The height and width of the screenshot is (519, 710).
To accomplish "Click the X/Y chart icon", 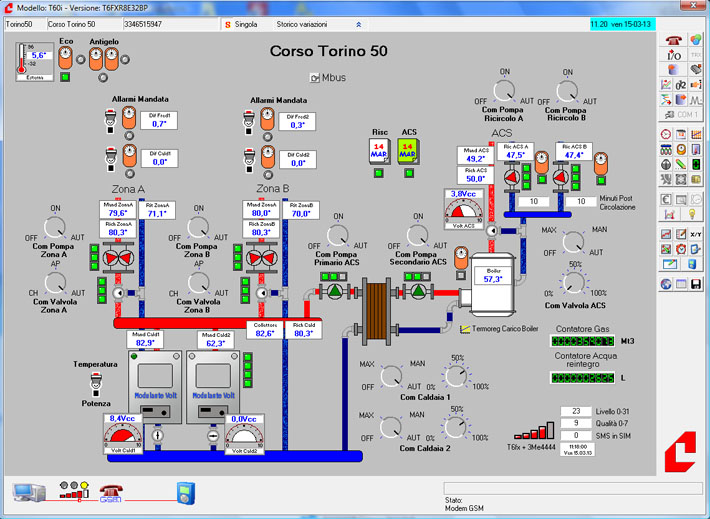I will point(696,234).
